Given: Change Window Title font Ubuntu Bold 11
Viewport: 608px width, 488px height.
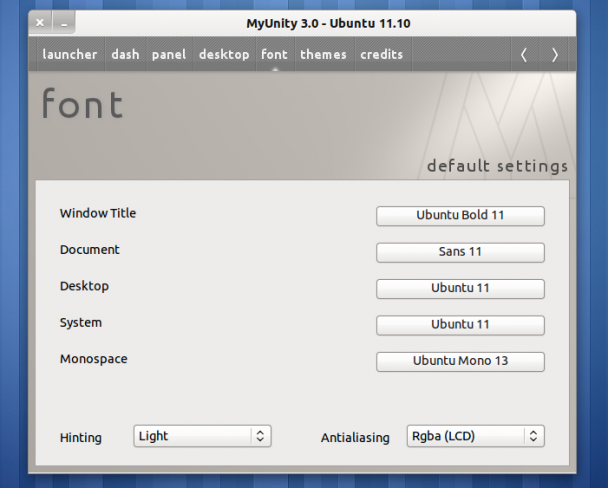Looking at the screenshot, I should (460, 216).
